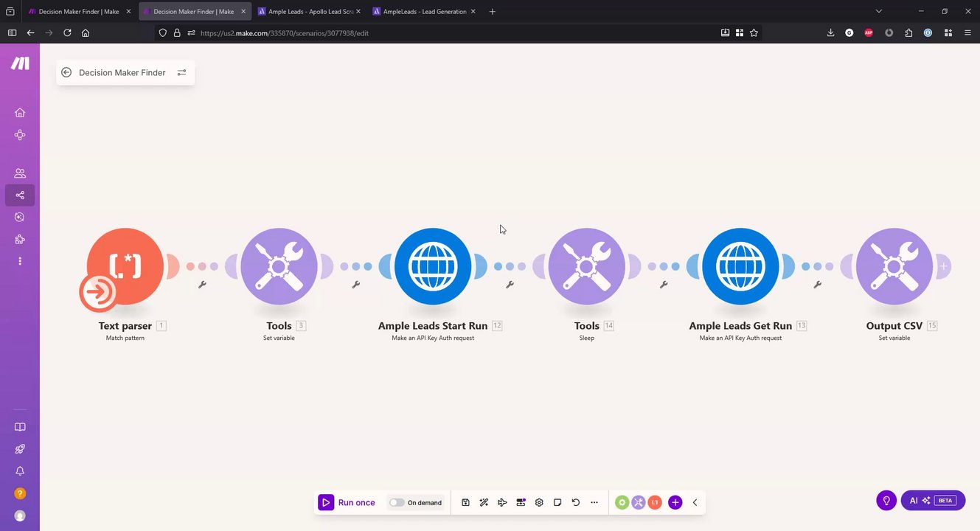Reload the page in browser

(x=67, y=32)
